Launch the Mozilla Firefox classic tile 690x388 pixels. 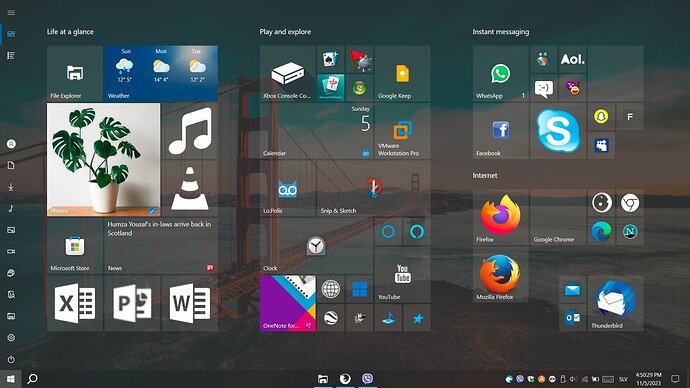click(501, 275)
